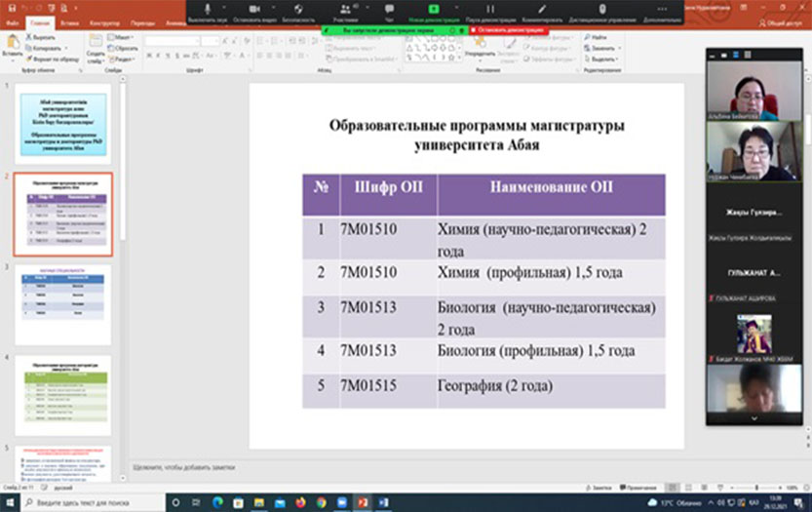The height and width of the screenshot is (512, 812).
Task: Open the font name combo box
Action: click(x=171, y=41)
